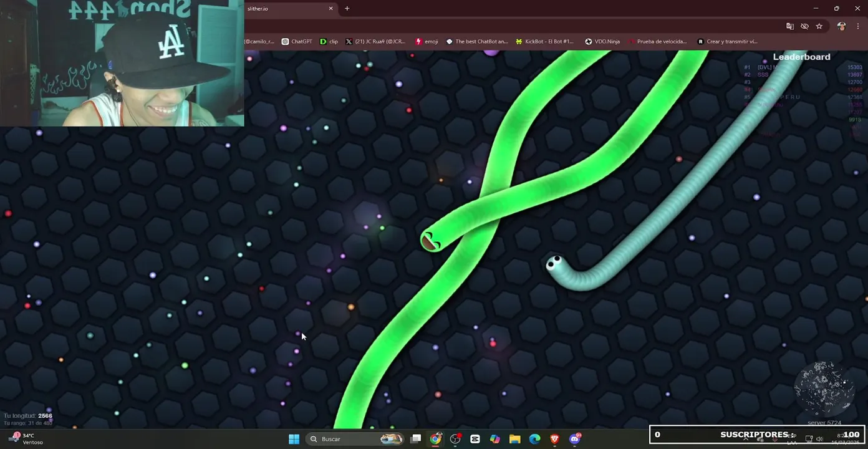Click the server 5724 label
Viewport: 868px width, 449px height.
point(824,423)
